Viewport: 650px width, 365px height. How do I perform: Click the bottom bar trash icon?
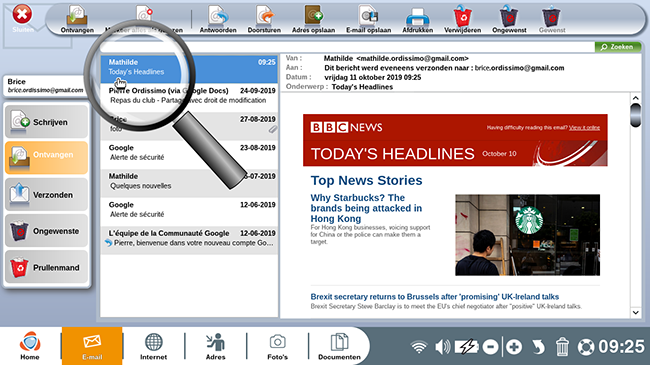tap(562, 347)
